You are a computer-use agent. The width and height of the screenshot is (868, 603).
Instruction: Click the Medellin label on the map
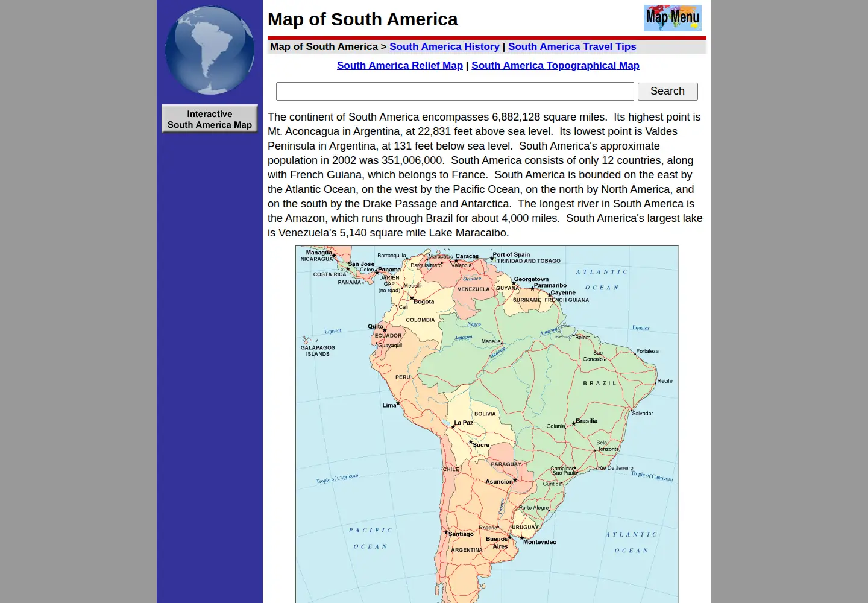tap(414, 286)
